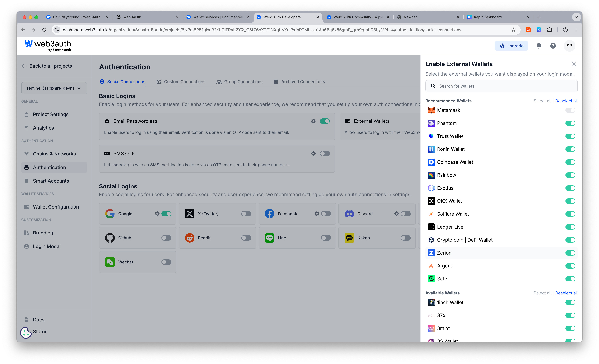Switch to the Custom Connections tab
This screenshot has height=364, width=599.
pos(181,82)
